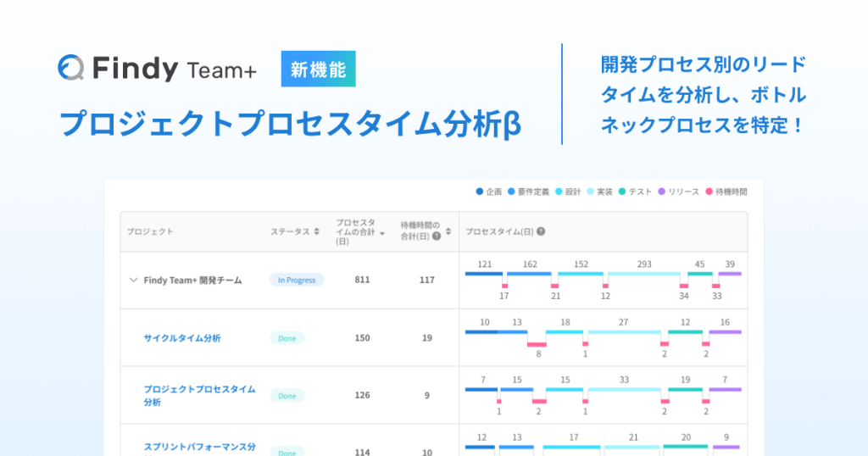Click the 293 process bar segment
Screen dimensions: 868x456
coord(644,274)
